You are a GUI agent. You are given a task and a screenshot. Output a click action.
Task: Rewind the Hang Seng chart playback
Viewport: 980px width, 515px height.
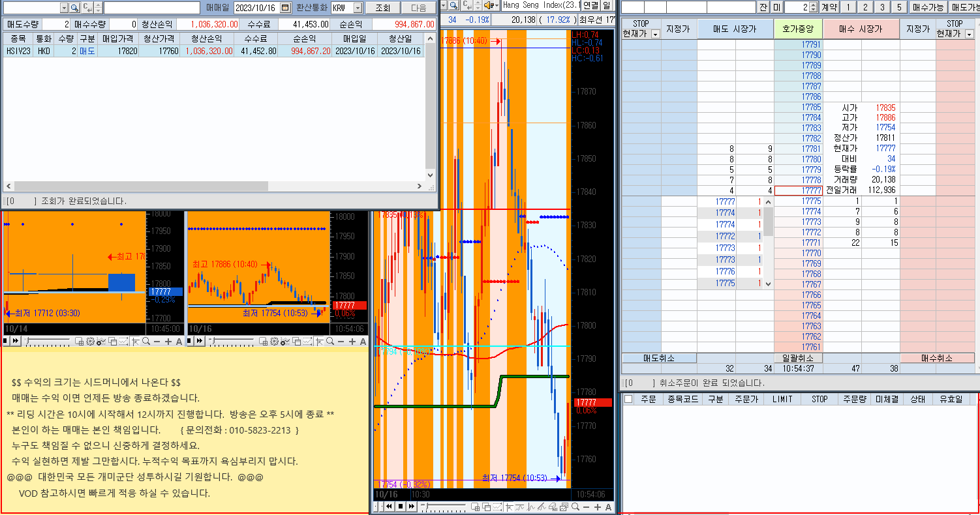(389, 507)
